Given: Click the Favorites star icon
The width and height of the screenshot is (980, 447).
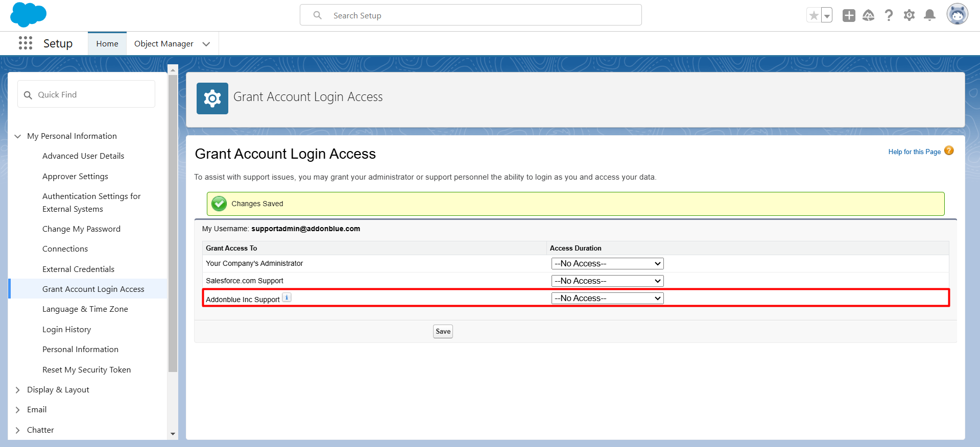Looking at the screenshot, I should [x=814, y=15].
